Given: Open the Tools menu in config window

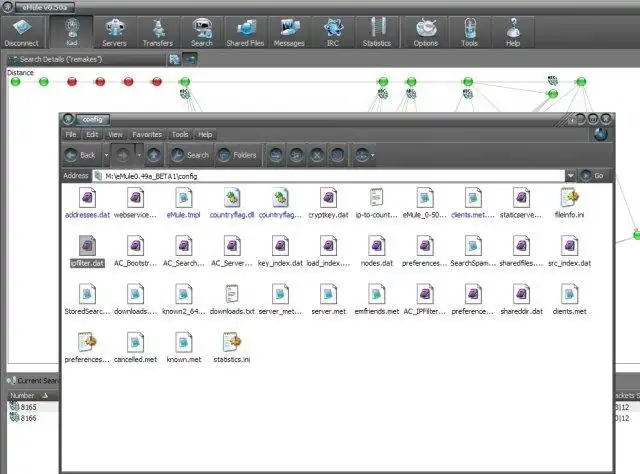Looking at the screenshot, I should click(x=180, y=134).
